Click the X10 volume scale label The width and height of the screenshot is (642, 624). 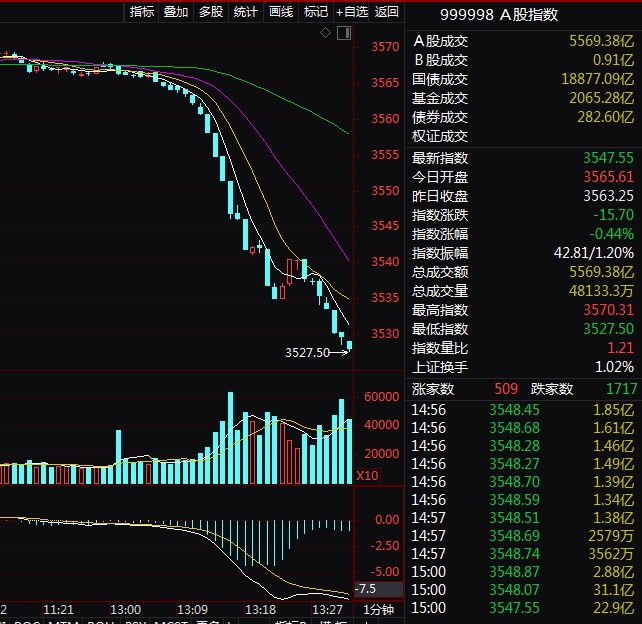coord(367,476)
